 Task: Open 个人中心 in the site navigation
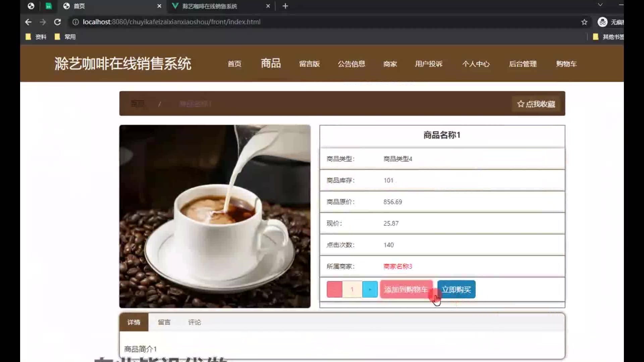click(476, 64)
